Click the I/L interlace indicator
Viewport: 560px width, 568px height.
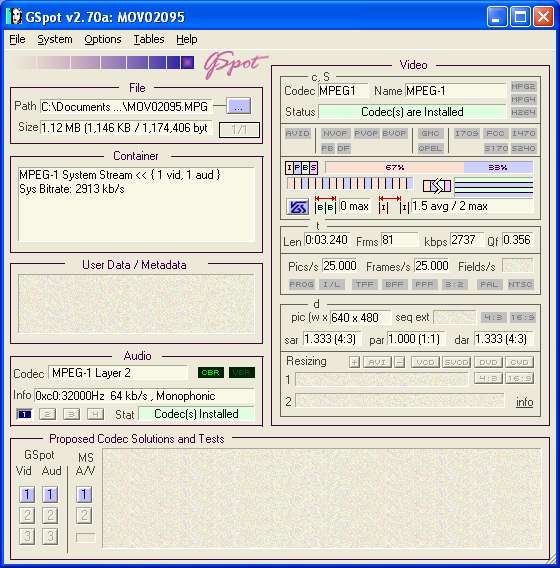pos(331,284)
